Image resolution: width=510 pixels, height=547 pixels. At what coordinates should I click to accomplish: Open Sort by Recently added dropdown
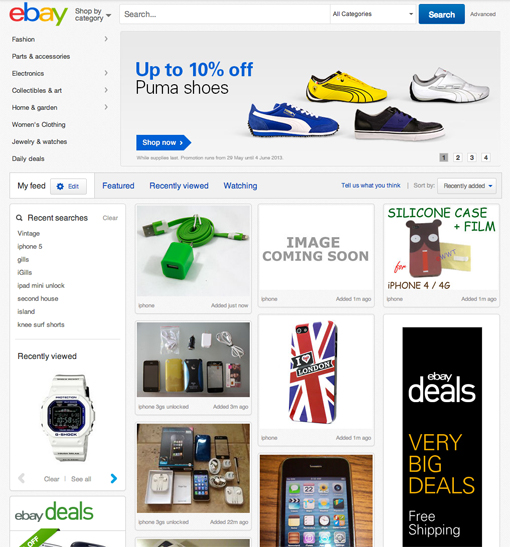pyautogui.click(x=467, y=186)
